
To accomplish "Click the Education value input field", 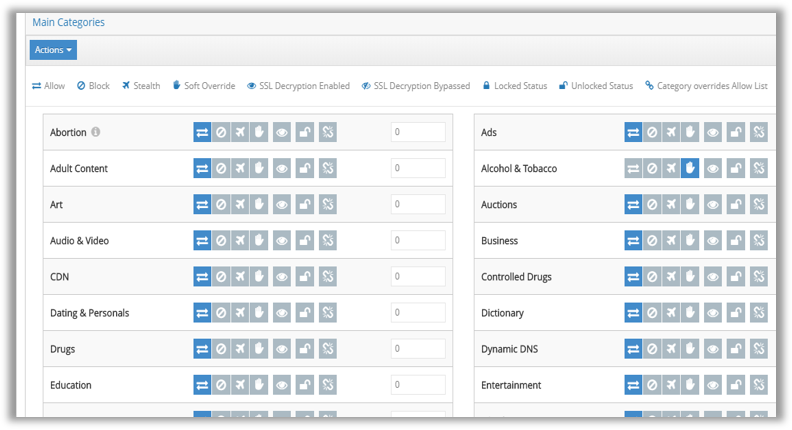I will coord(418,385).
